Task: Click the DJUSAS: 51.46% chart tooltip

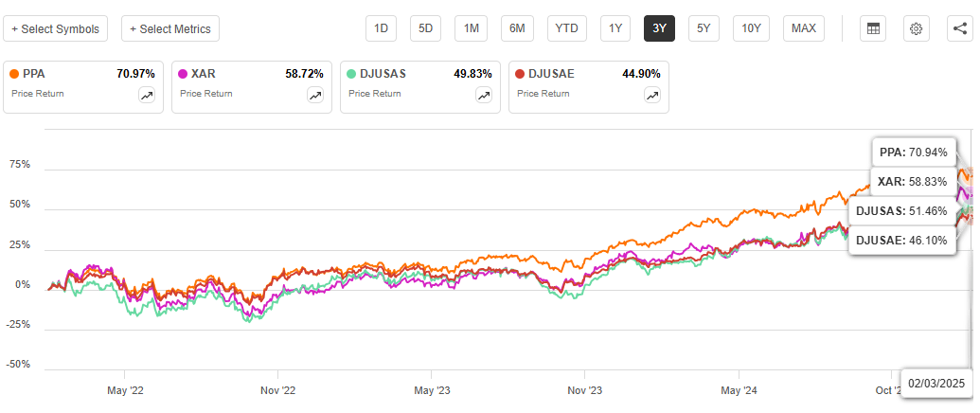Action: coord(901,210)
